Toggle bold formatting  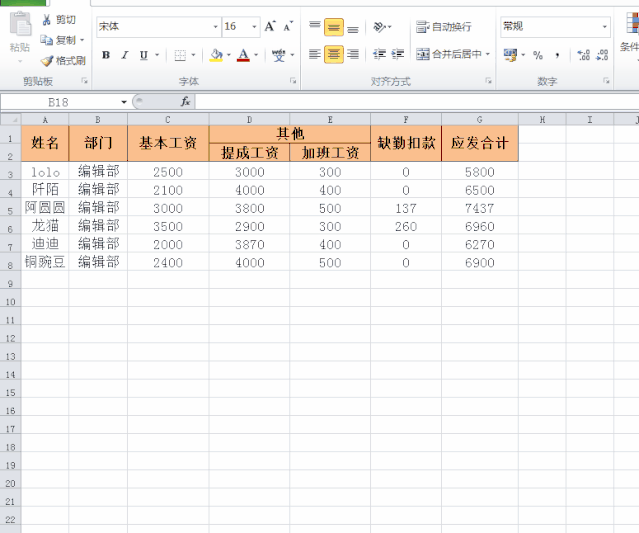point(106,55)
